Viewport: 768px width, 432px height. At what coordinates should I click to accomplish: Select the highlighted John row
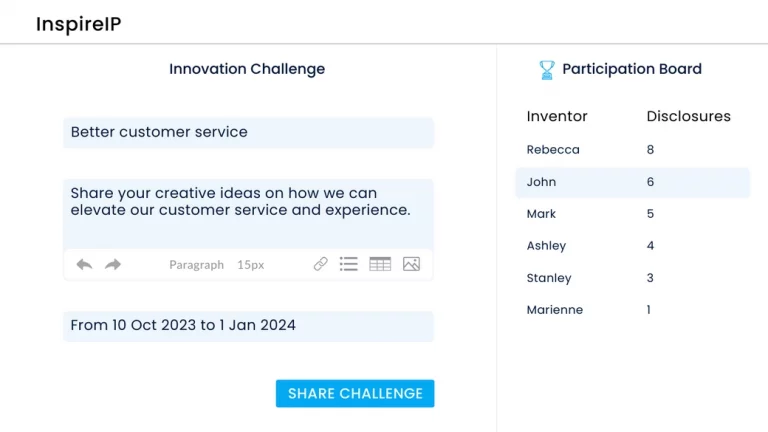pyautogui.click(x=632, y=182)
